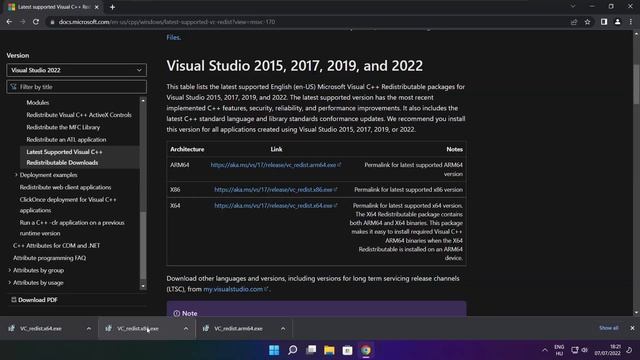The image size is (640, 360).
Task: Open the Chrome profile icon
Action: pos(618,22)
